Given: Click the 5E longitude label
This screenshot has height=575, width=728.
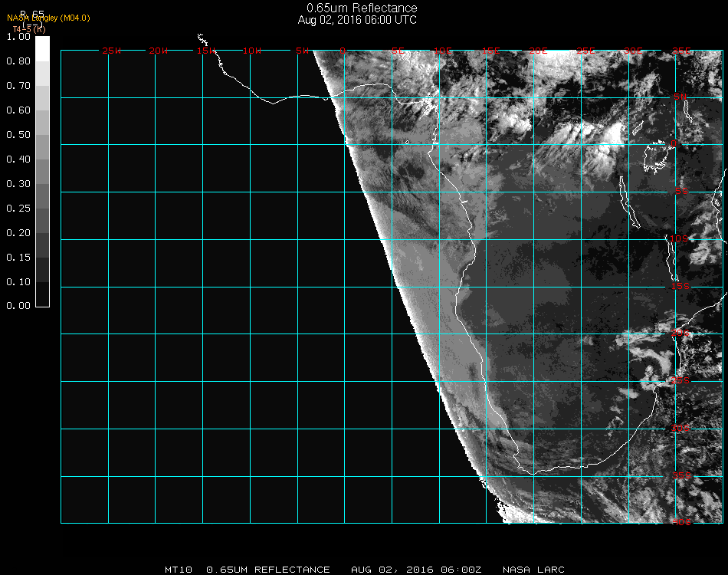Looking at the screenshot, I should (x=398, y=51).
